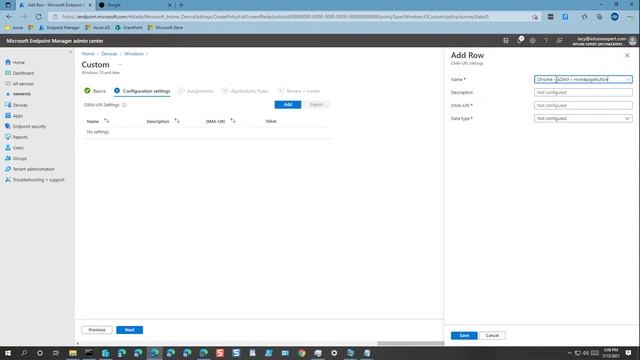Open Dashboard in the sidebar
The image size is (640, 360).
click(x=19, y=73)
